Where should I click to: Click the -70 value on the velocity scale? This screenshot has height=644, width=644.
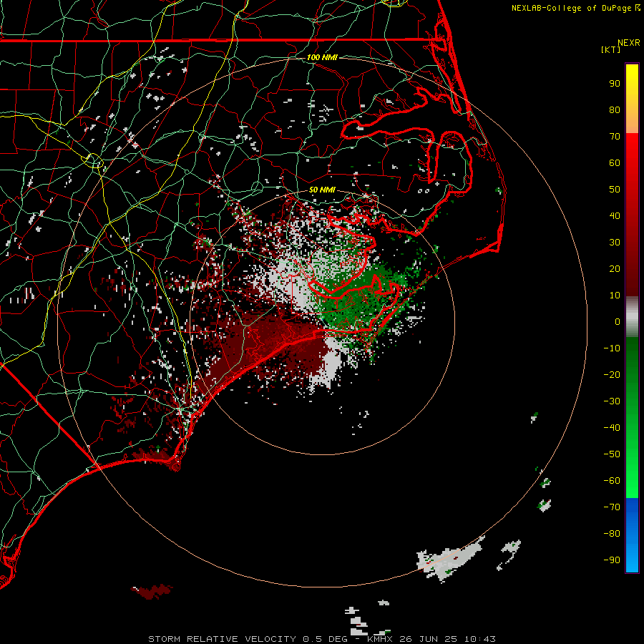point(612,507)
